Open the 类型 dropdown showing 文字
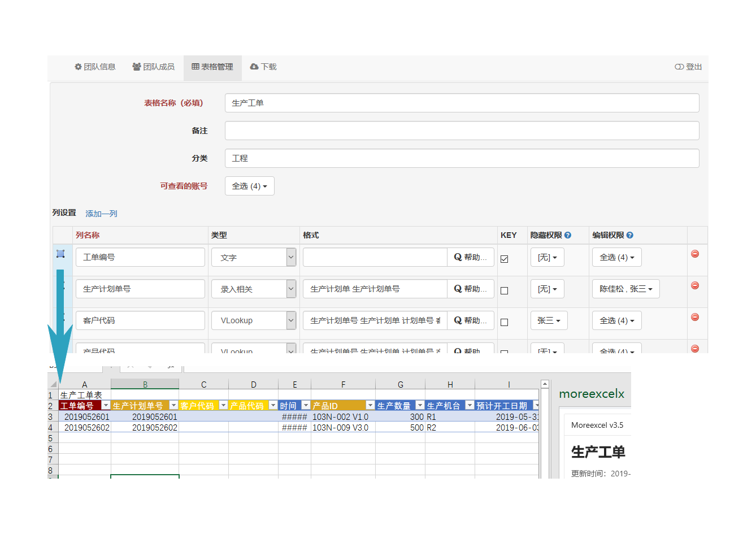 pos(254,257)
